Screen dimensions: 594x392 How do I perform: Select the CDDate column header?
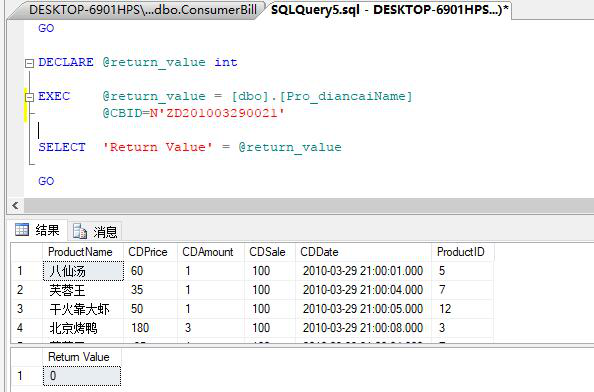[363, 252]
